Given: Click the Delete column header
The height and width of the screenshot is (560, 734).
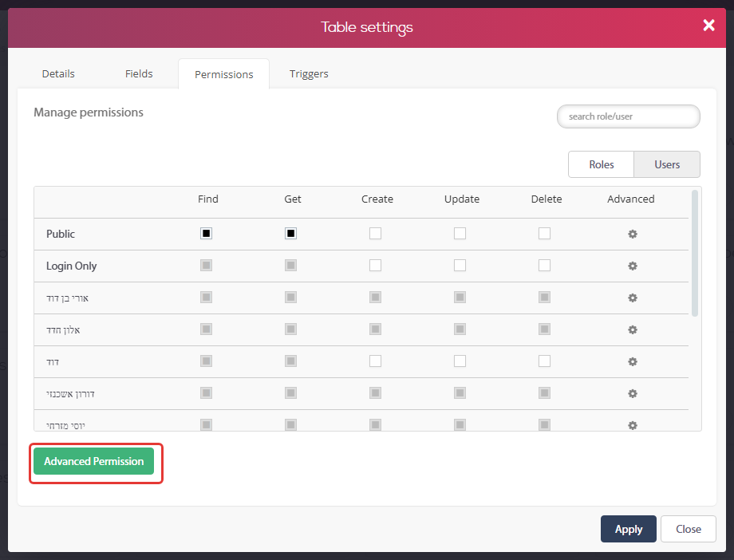Looking at the screenshot, I should pyautogui.click(x=547, y=199).
